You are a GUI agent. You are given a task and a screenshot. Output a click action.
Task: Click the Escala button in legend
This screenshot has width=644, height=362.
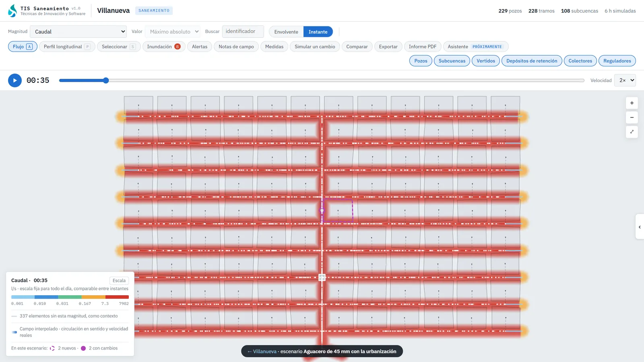(x=119, y=281)
